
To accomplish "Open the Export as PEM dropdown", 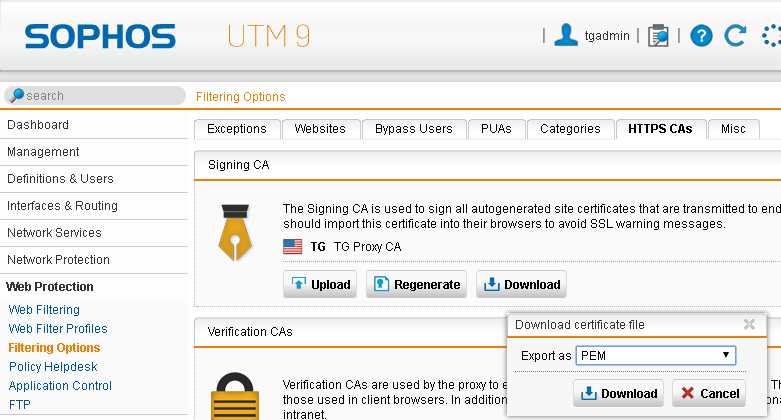I will coord(655,355).
